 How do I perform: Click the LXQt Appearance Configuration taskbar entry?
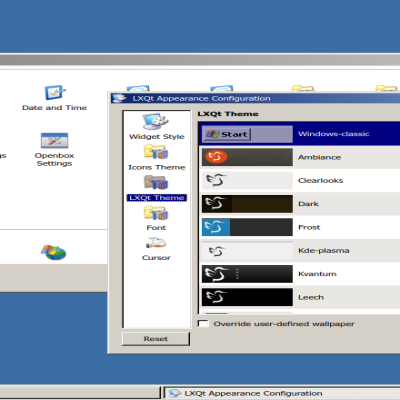282,393
